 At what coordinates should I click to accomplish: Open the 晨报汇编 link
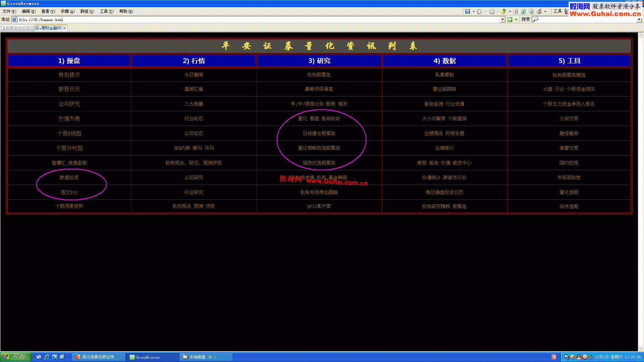coord(194,89)
